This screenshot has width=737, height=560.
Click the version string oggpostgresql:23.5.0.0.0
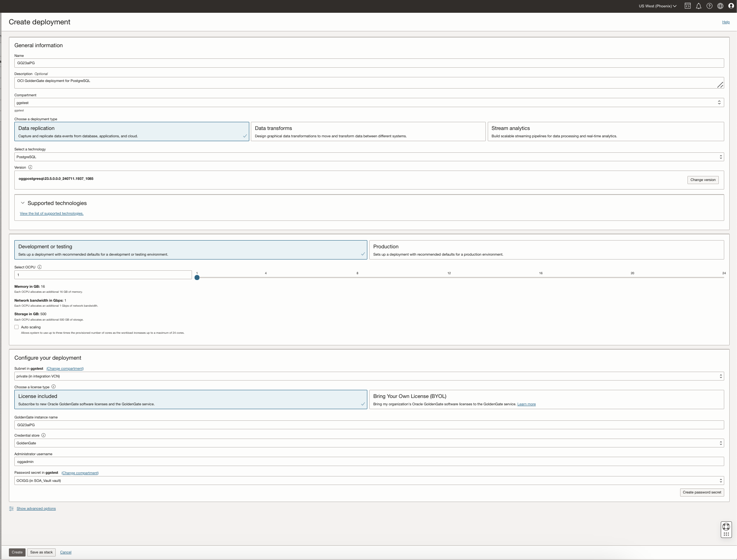(56, 179)
